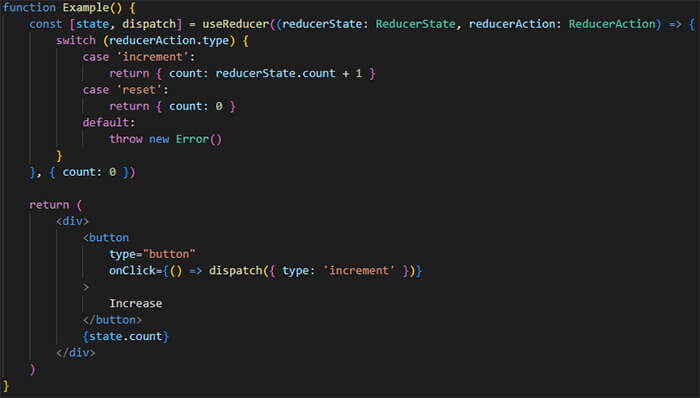
Task: Click the 'new' keyword
Action: tap(159, 139)
